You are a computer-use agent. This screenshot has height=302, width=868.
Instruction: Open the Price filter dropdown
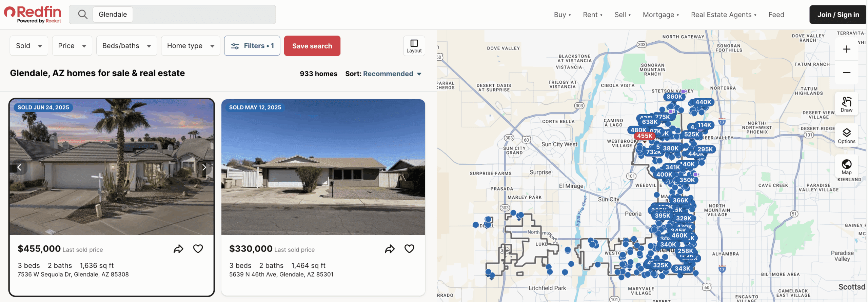point(72,46)
